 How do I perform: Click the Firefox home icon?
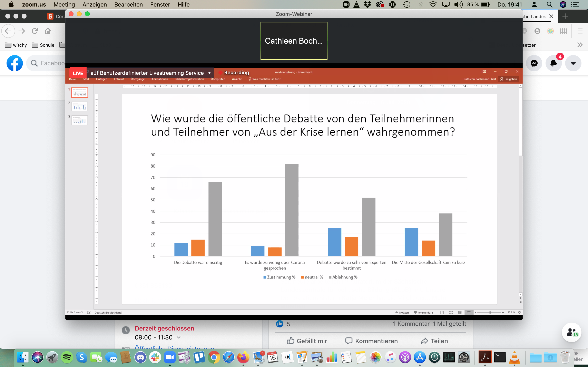point(48,31)
